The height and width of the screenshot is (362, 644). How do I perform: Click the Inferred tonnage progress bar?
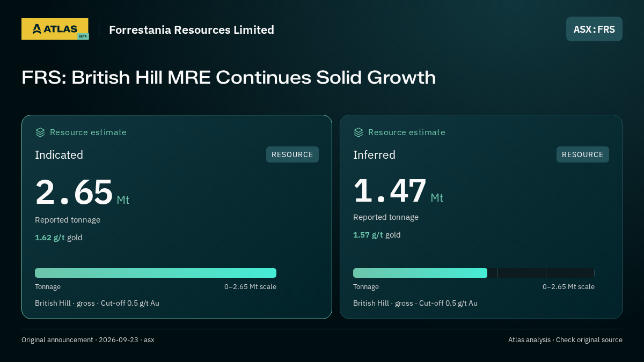pyautogui.click(x=474, y=273)
